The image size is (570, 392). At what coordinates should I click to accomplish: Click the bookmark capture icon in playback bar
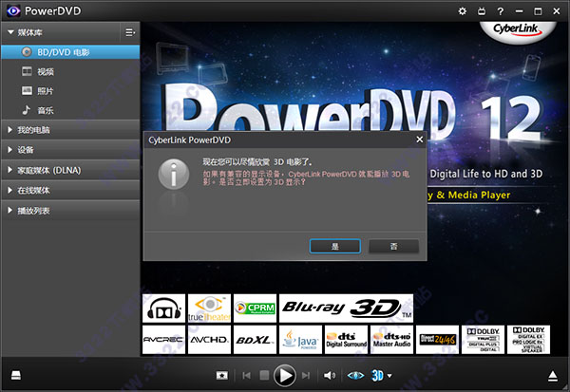tap(221, 375)
